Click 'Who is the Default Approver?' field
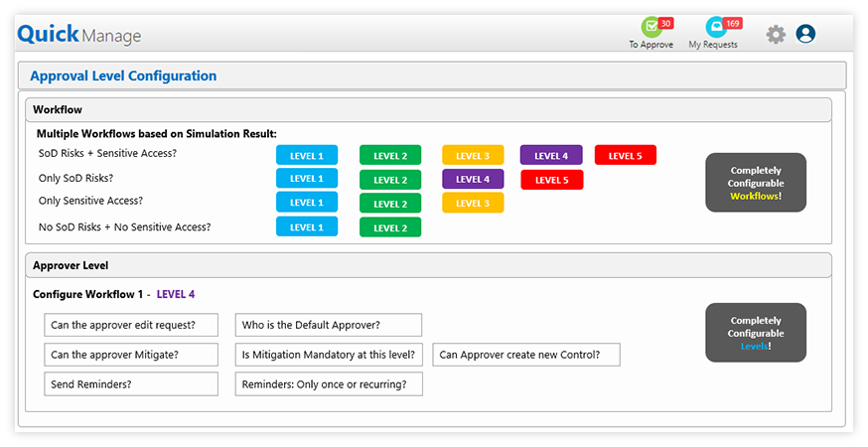This screenshot has height=447, width=868. point(329,325)
